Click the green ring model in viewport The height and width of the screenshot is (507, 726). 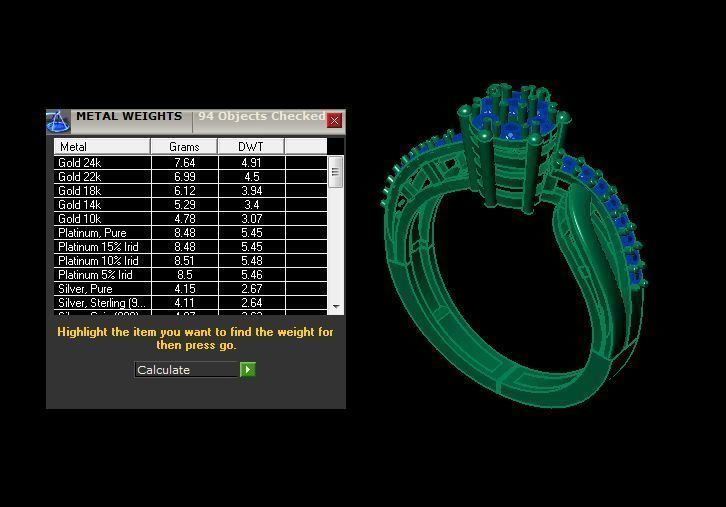(514, 245)
